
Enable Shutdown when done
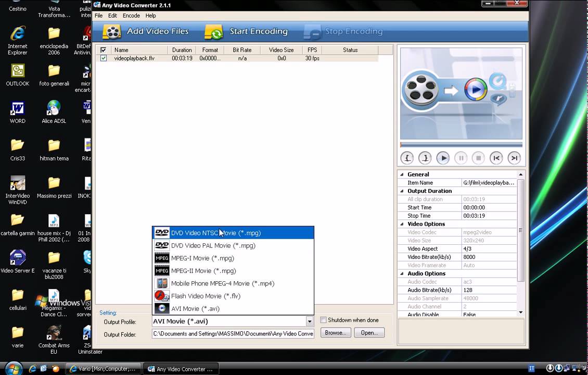tap(323, 320)
